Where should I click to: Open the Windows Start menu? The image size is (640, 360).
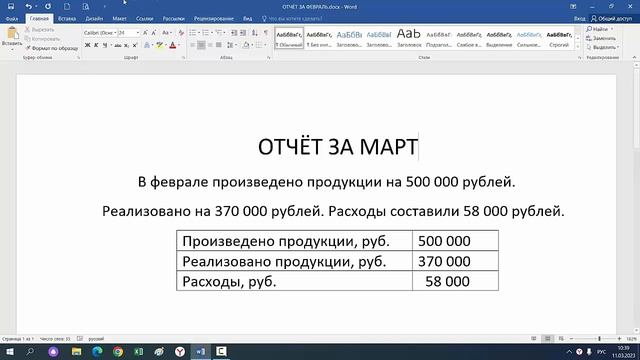[9, 351]
